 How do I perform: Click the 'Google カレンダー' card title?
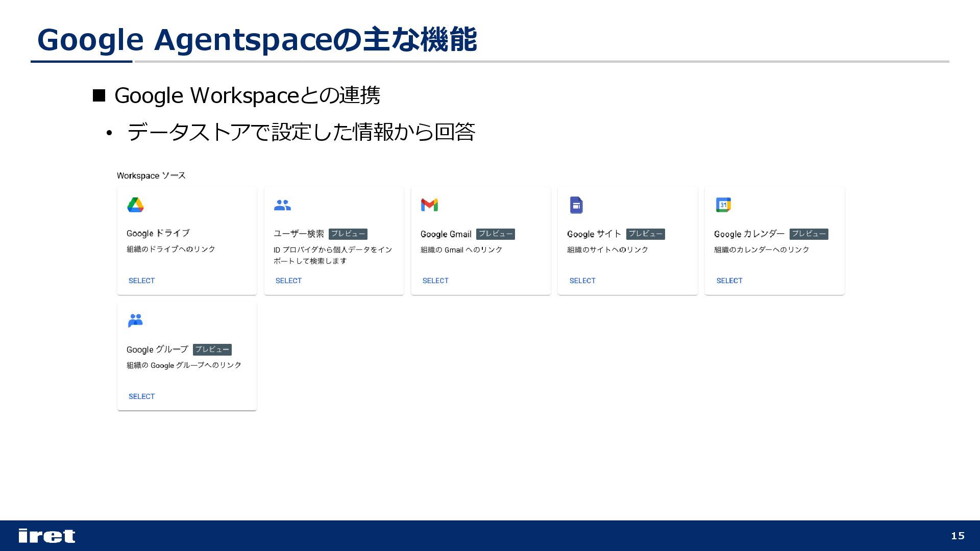pos(749,234)
